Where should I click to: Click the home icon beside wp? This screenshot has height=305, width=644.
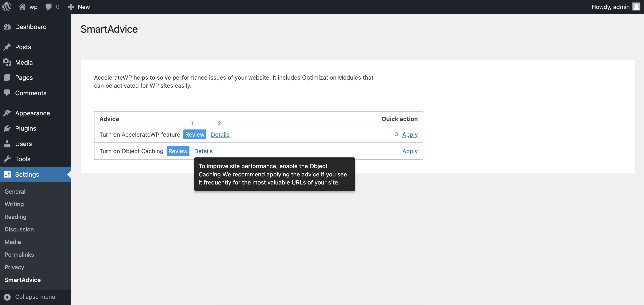22,7
